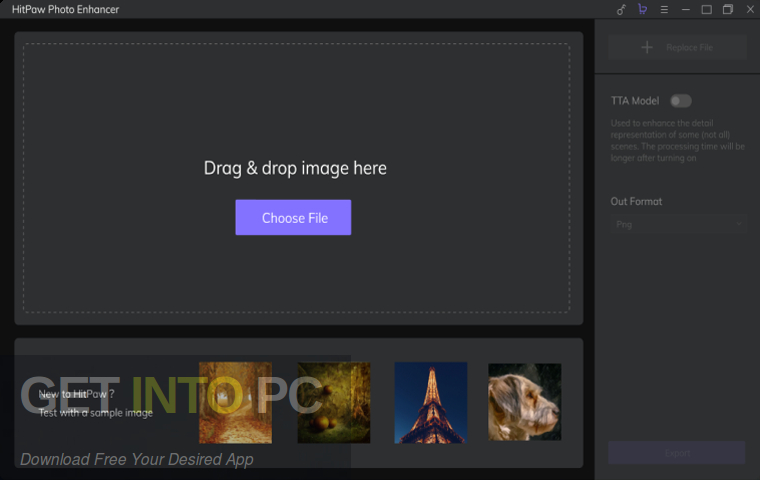Select the dog portrait sample image
Image resolution: width=760 pixels, height=480 pixels.
(524, 402)
